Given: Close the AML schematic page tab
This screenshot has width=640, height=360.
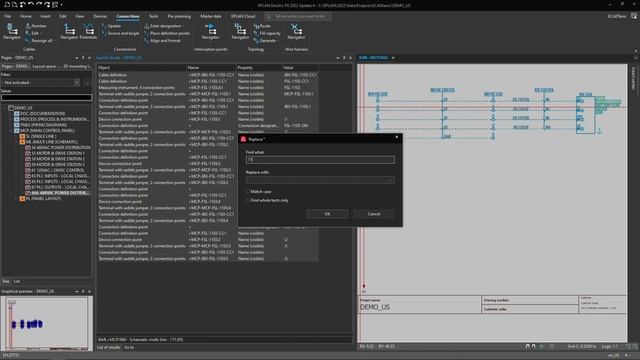Looking at the screenshot, I should coord(393,58).
